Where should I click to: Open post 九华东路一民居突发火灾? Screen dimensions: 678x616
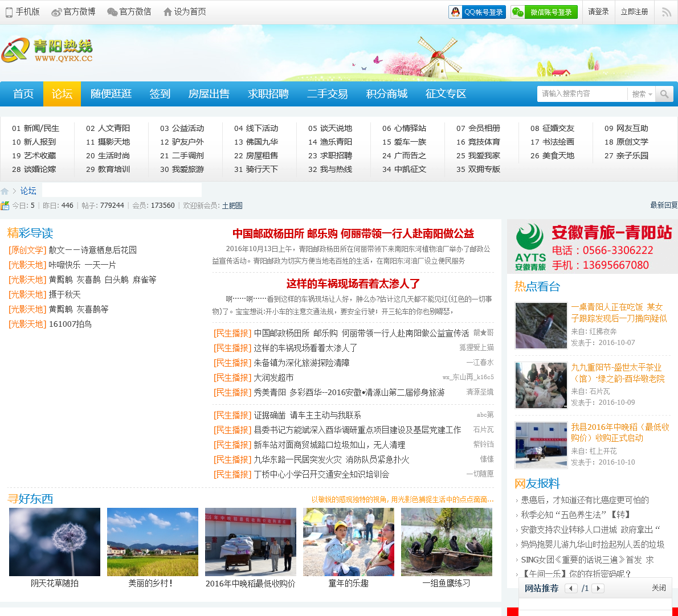tap(331, 459)
